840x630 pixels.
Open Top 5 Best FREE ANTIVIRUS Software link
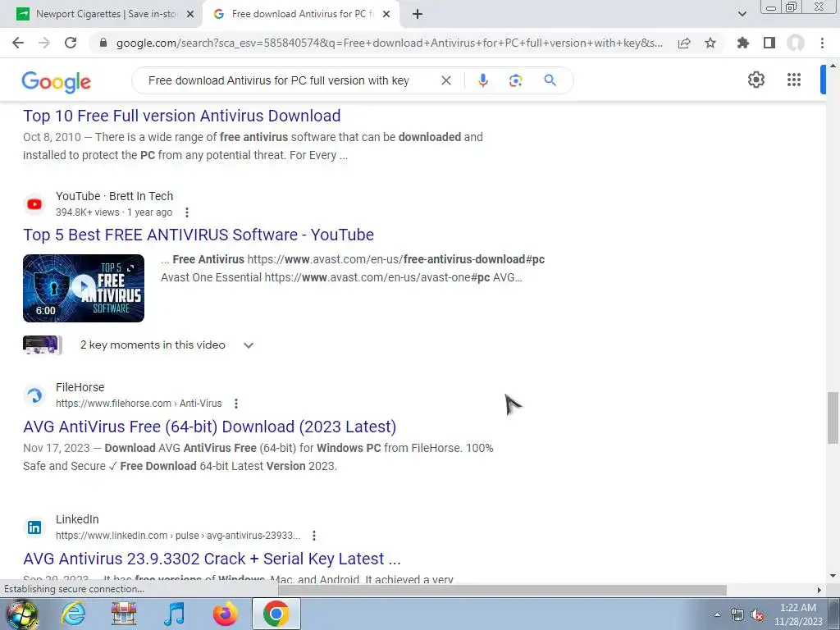click(x=199, y=235)
